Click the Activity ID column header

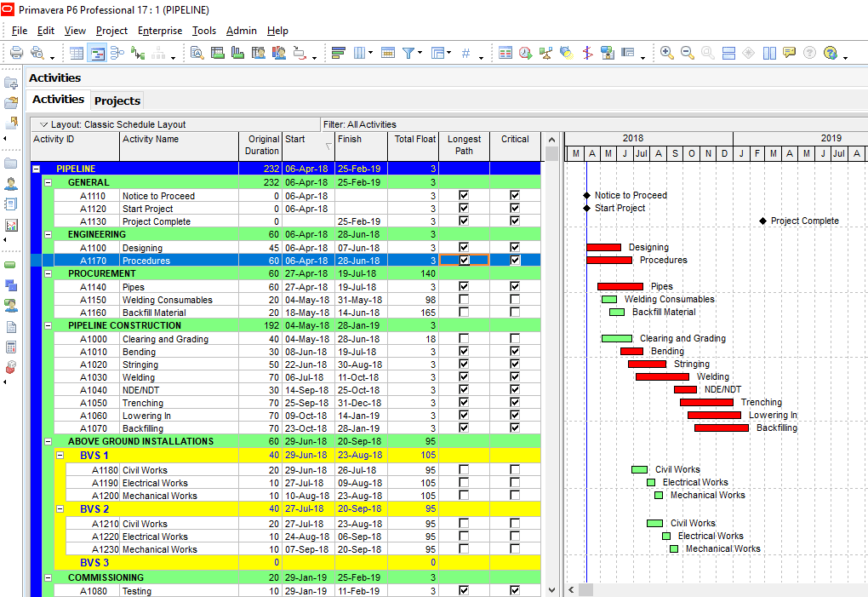point(75,146)
